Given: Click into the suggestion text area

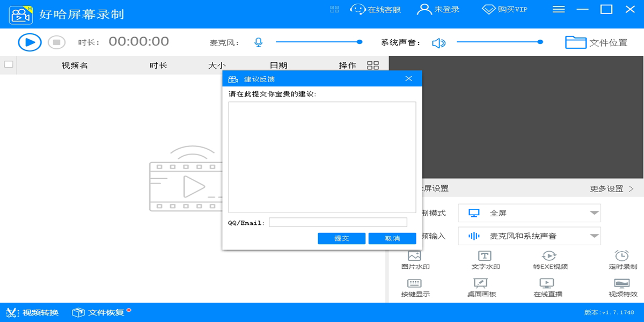Looking at the screenshot, I should point(322,157).
